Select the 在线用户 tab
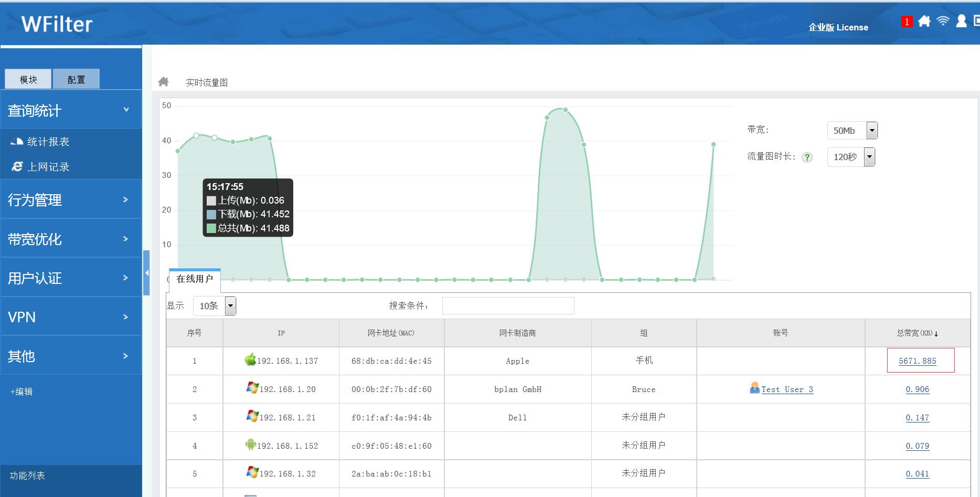The height and width of the screenshot is (497, 980). (195, 279)
